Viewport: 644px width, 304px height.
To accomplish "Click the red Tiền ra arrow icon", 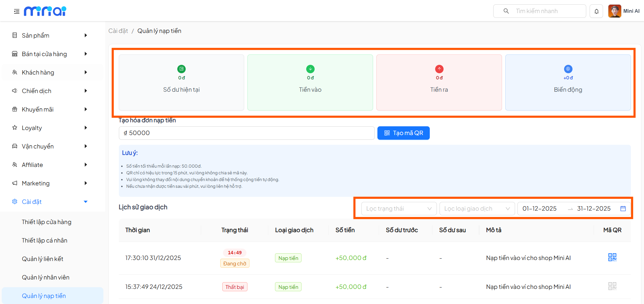I will (x=439, y=69).
